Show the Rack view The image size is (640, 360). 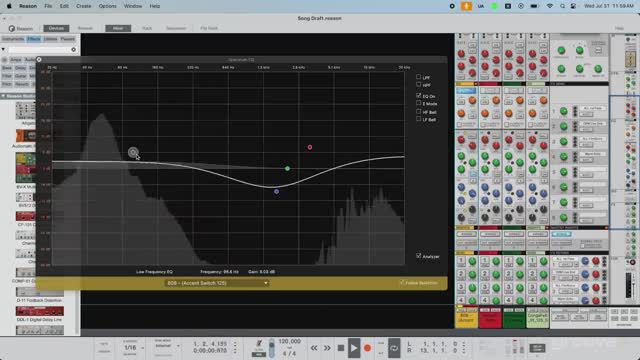pos(147,28)
